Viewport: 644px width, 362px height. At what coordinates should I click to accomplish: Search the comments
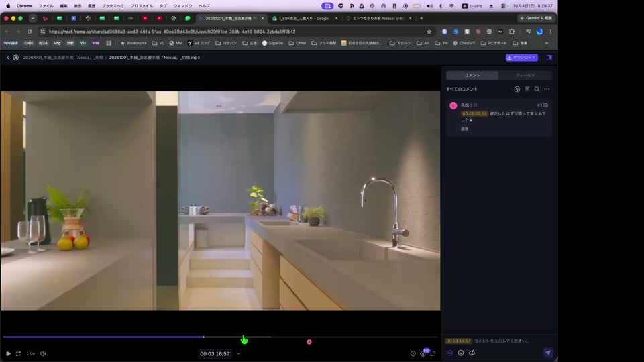(537, 89)
